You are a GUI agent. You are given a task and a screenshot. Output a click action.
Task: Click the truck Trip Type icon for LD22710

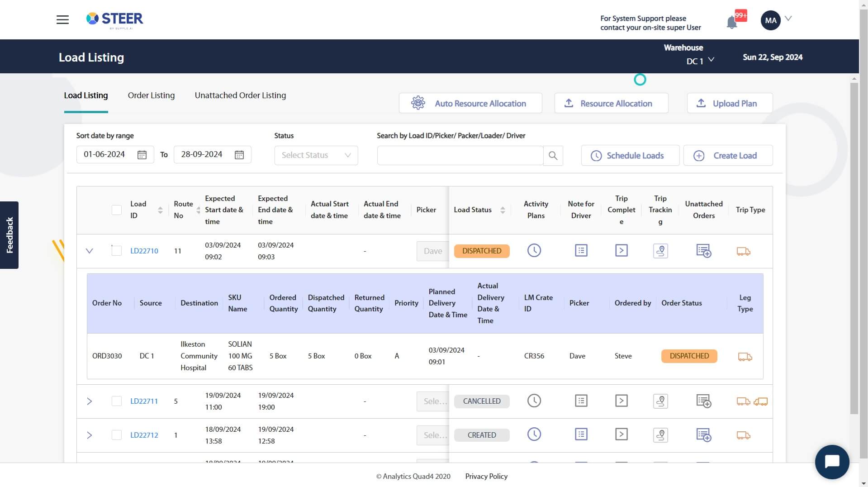[744, 251]
